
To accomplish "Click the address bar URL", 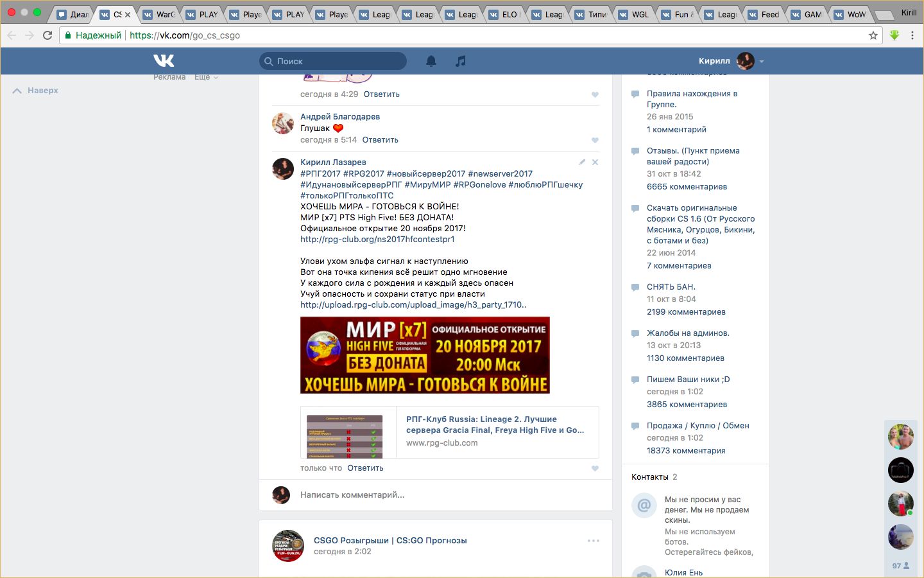I will (x=185, y=35).
